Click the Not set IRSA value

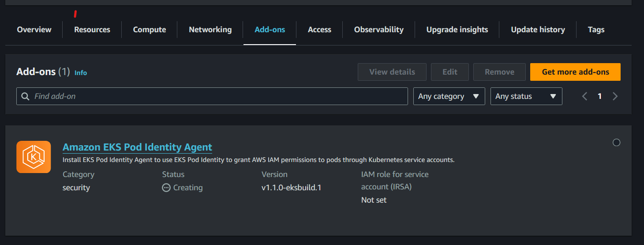coord(374,200)
